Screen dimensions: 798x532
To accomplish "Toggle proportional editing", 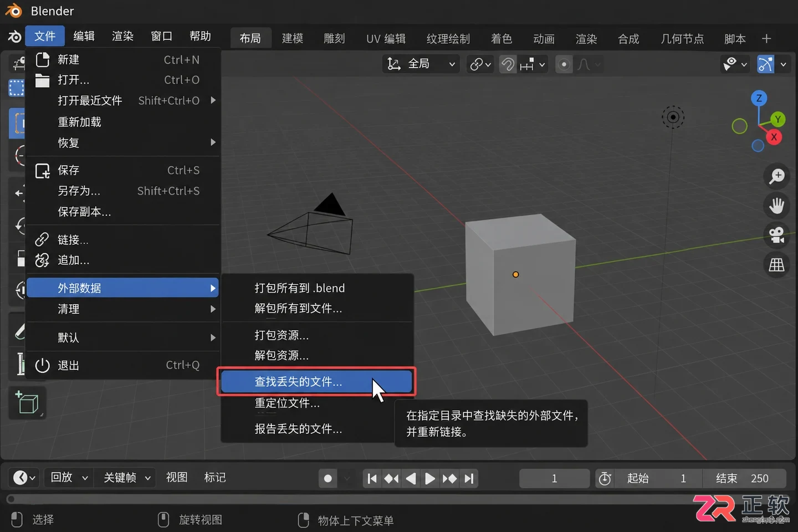I will click(564, 64).
